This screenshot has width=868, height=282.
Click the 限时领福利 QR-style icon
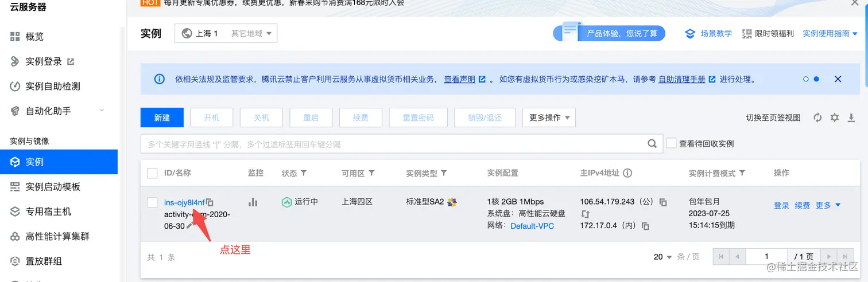747,34
